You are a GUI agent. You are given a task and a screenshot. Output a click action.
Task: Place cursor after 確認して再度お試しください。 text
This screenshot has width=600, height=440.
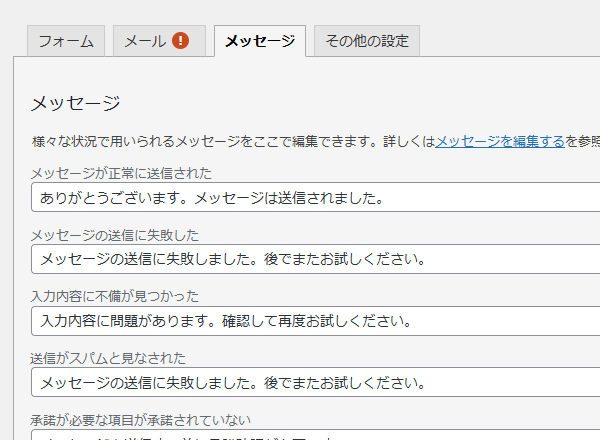pos(412,321)
